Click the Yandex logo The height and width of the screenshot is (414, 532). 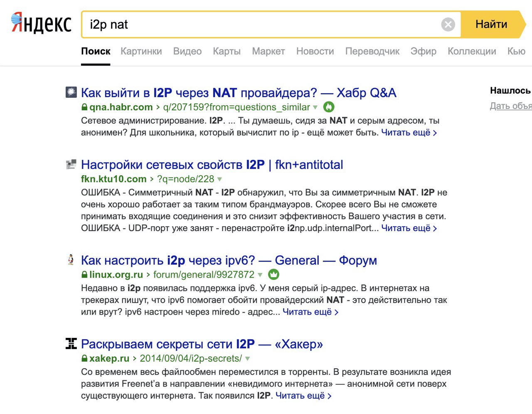pyautogui.click(x=41, y=23)
